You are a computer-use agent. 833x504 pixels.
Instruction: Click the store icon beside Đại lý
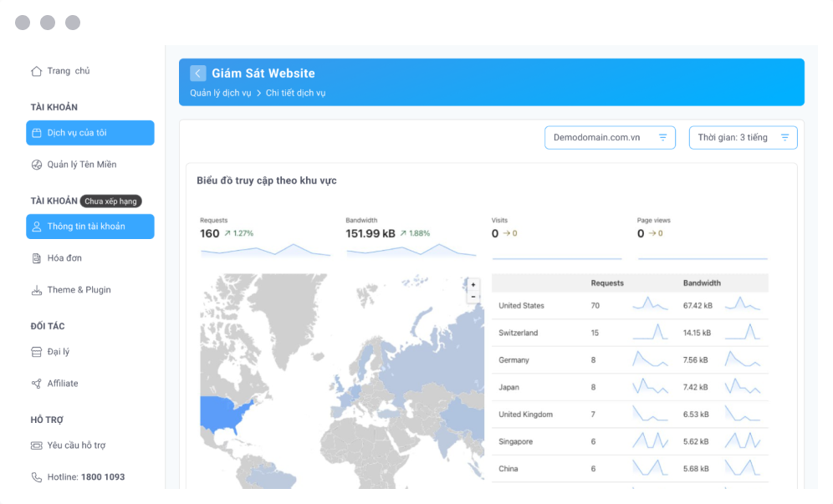pyautogui.click(x=36, y=352)
